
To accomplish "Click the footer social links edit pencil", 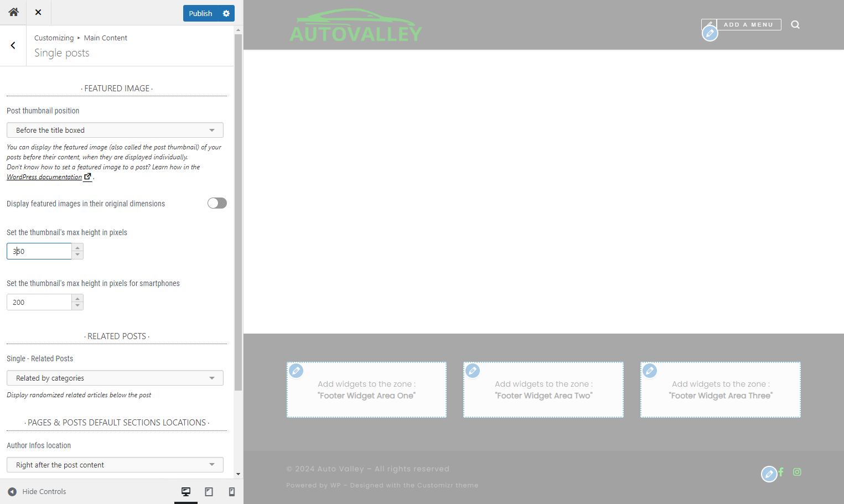I will (x=769, y=474).
